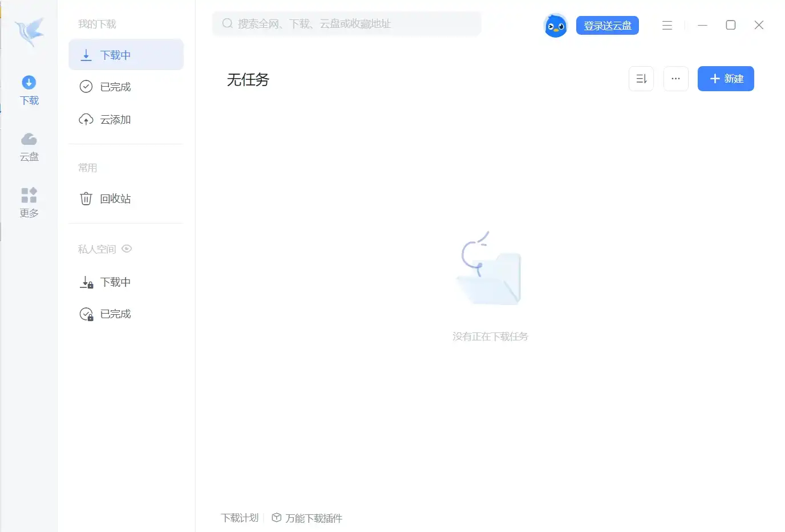Open private space 已完成 item
Screen dimensions: 785x532
pos(126,314)
